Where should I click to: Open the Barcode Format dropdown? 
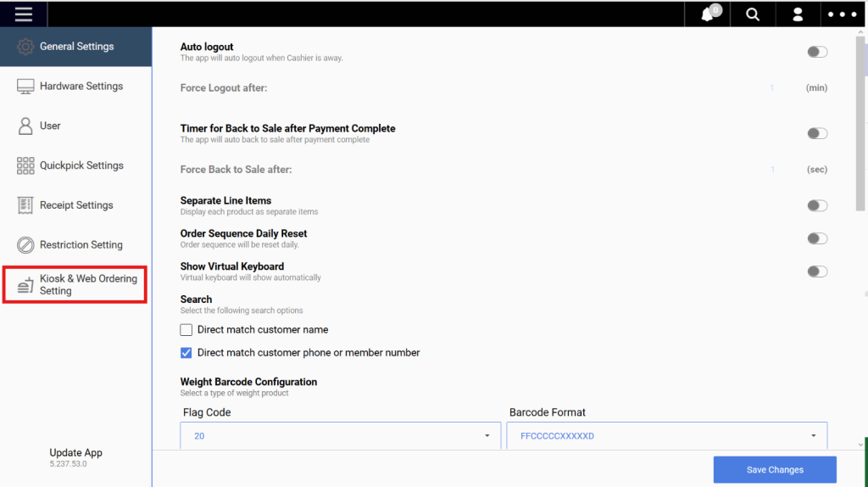(x=666, y=435)
